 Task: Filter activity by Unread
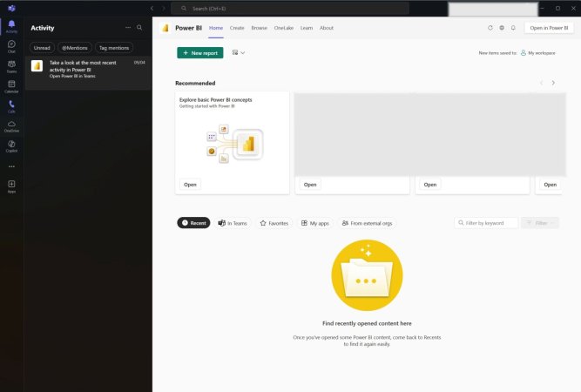click(42, 48)
